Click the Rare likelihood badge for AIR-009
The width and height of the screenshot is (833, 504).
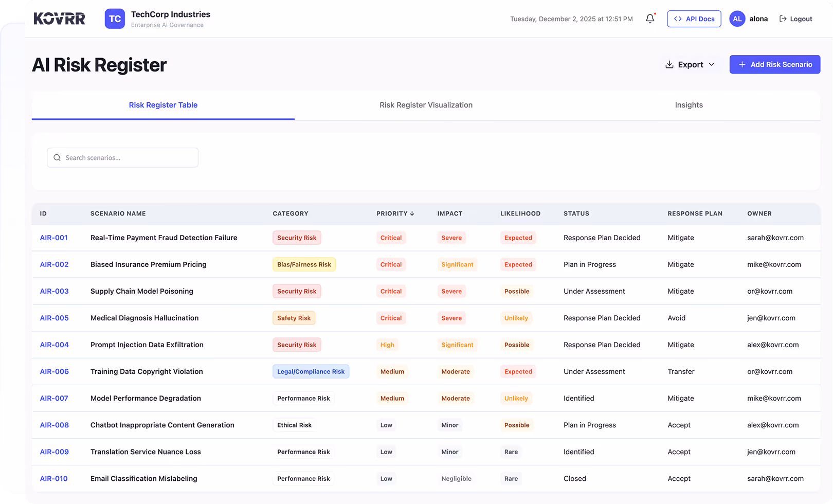pyautogui.click(x=511, y=452)
